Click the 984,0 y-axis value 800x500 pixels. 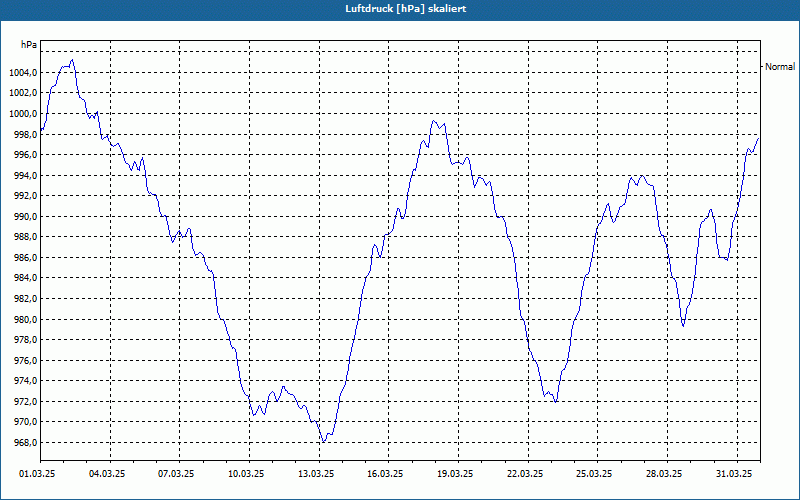pyautogui.click(x=25, y=278)
